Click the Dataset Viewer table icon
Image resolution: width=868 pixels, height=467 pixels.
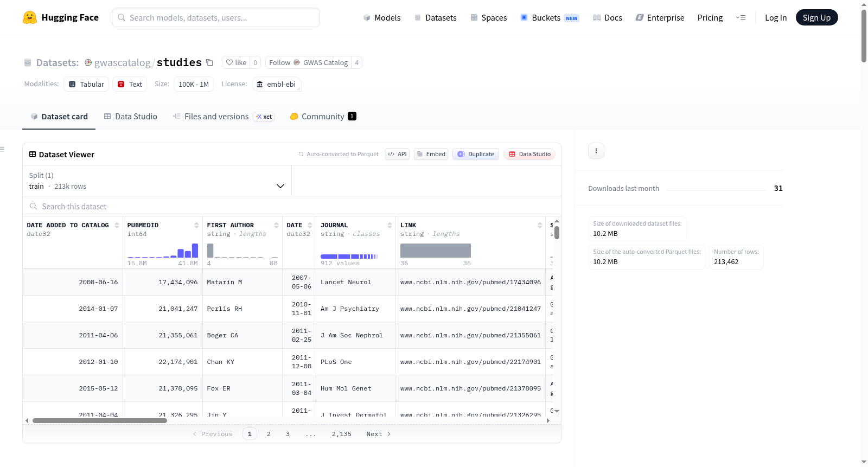[33, 154]
